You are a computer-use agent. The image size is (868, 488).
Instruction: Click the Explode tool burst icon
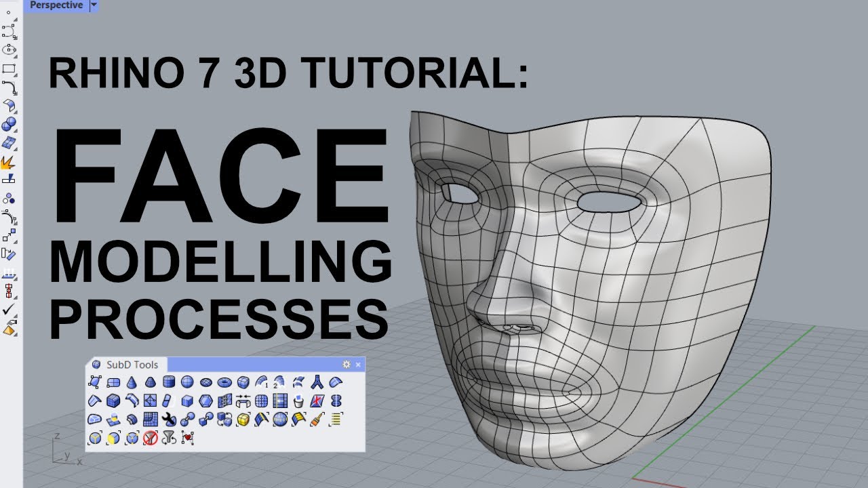(x=9, y=162)
